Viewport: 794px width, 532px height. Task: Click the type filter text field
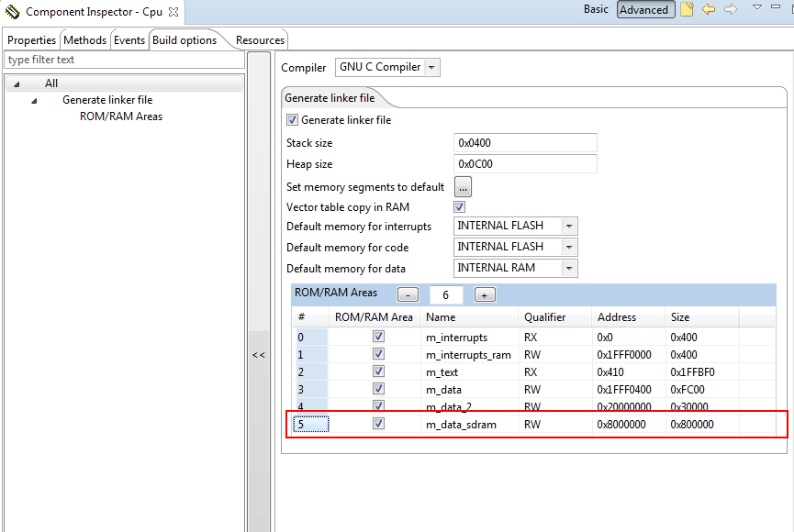(124, 60)
